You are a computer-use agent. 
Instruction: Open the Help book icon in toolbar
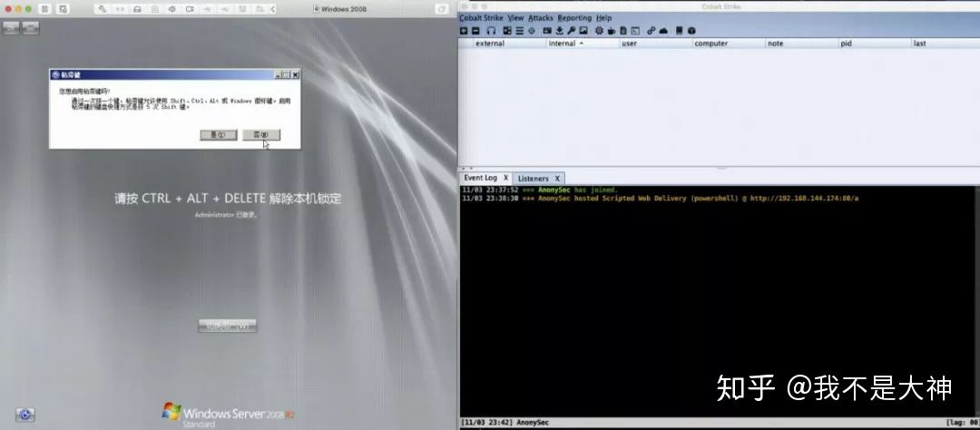coord(680,31)
